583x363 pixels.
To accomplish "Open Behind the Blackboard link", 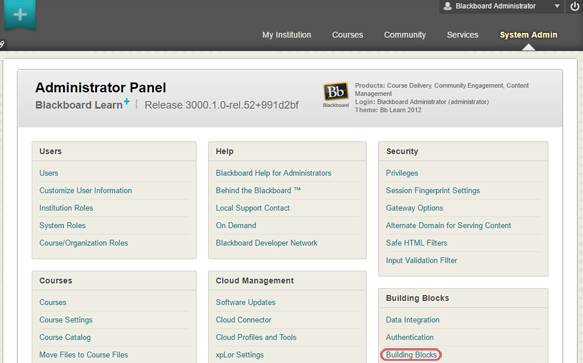I will pyautogui.click(x=258, y=190).
